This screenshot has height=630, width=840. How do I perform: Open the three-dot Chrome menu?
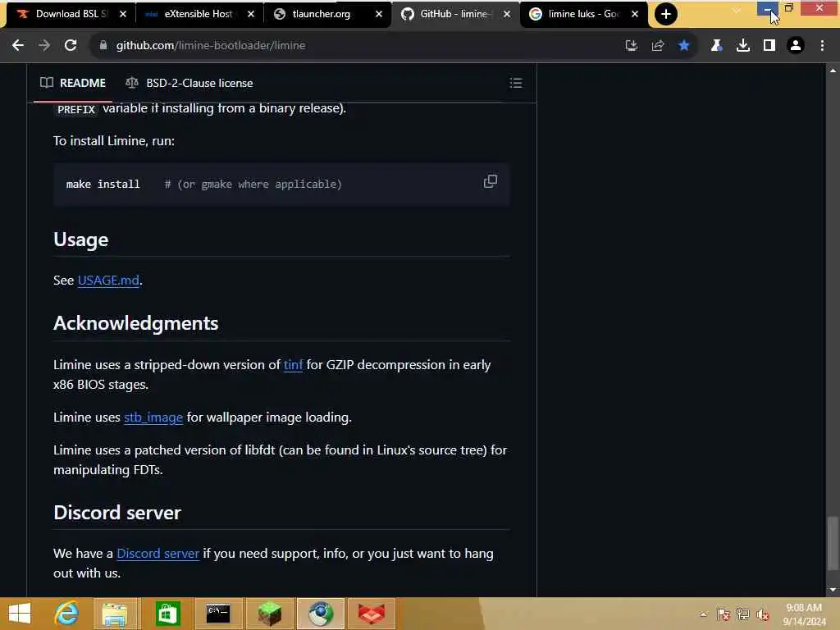point(822,46)
